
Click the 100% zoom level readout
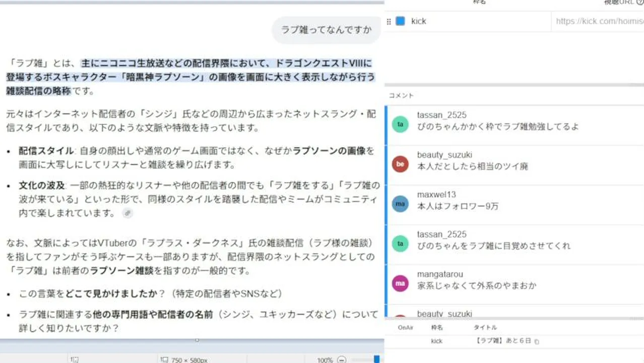pos(325,360)
